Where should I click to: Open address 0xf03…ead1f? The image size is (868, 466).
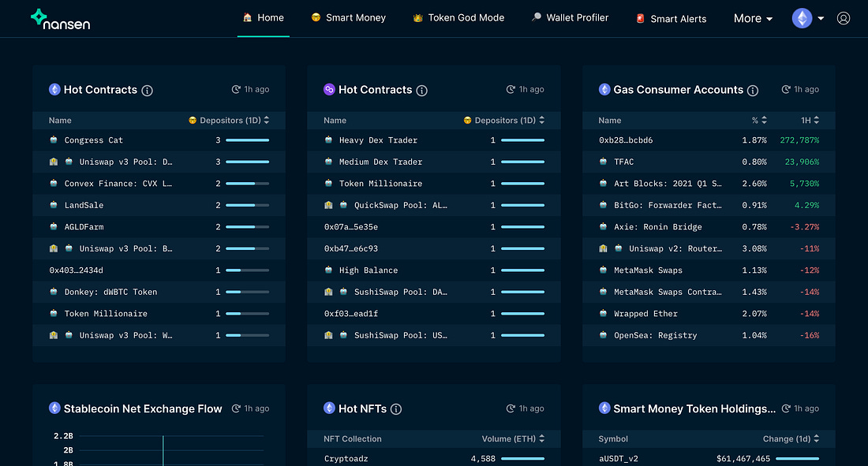[x=351, y=313]
